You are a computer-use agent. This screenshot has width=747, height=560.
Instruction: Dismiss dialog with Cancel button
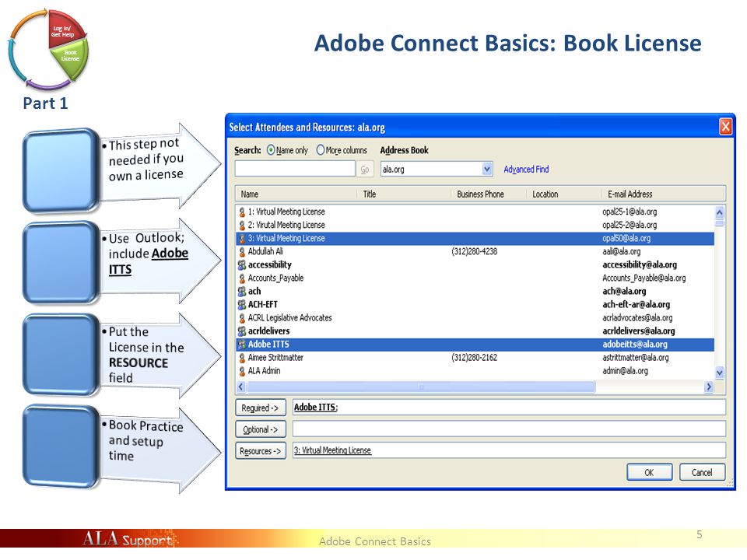702,472
